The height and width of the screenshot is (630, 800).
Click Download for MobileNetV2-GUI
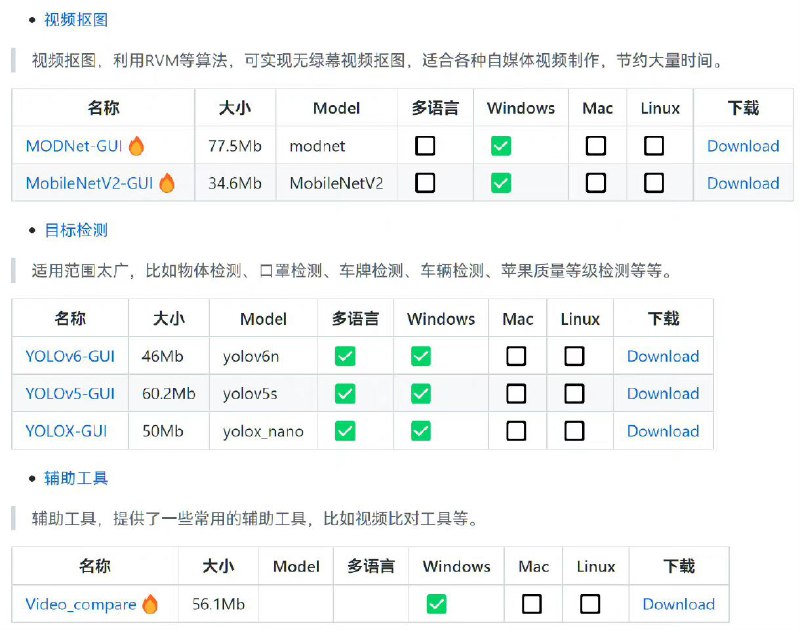click(743, 183)
